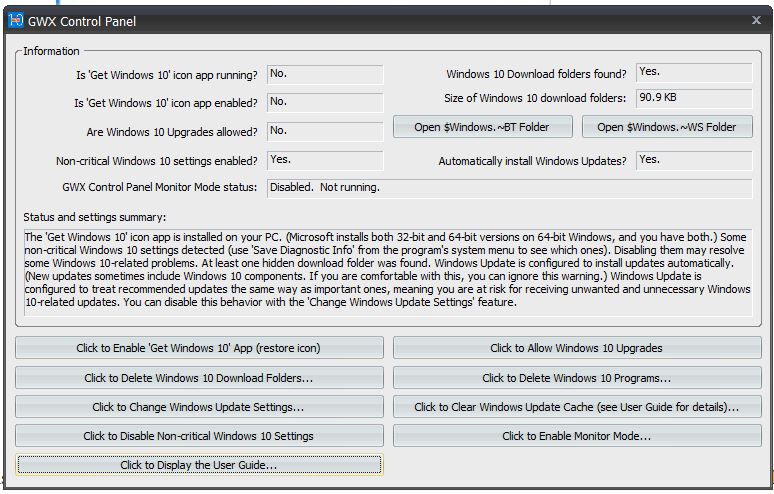
Task: Click to Display the User Guide
Action: [x=199, y=465]
